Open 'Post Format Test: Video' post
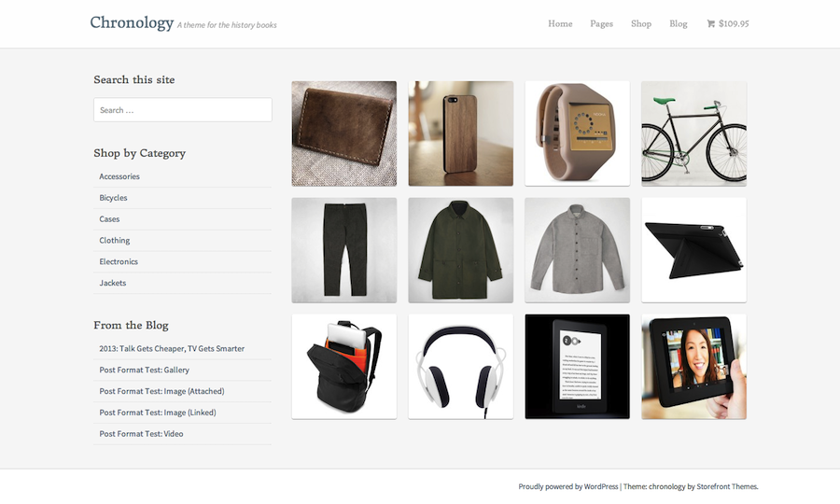Viewport: 840px width, 504px height. point(141,434)
